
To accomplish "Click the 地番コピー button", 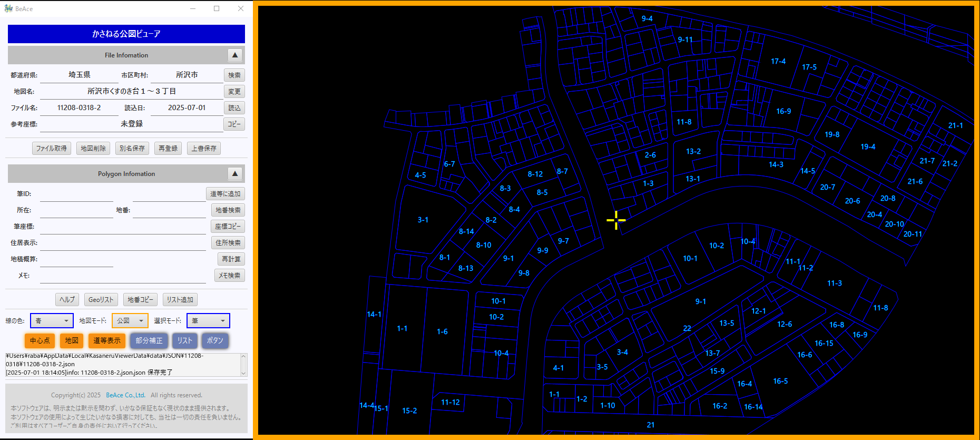I will coord(140,300).
